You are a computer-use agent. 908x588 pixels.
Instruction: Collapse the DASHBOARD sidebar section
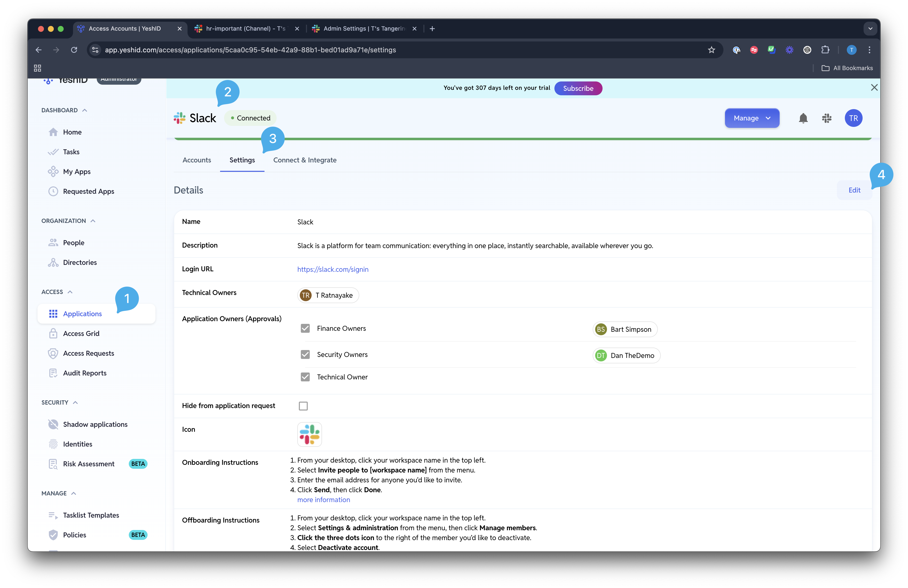[x=85, y=110]
